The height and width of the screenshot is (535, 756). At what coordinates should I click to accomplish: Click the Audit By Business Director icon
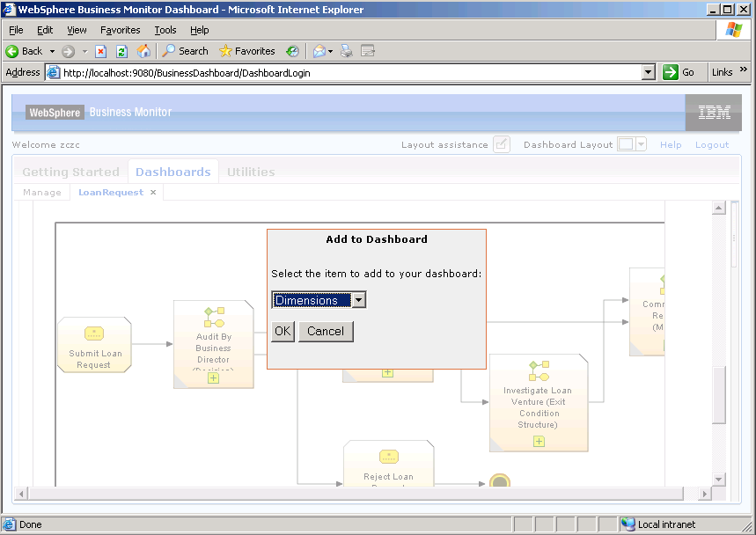coord(214,317)
